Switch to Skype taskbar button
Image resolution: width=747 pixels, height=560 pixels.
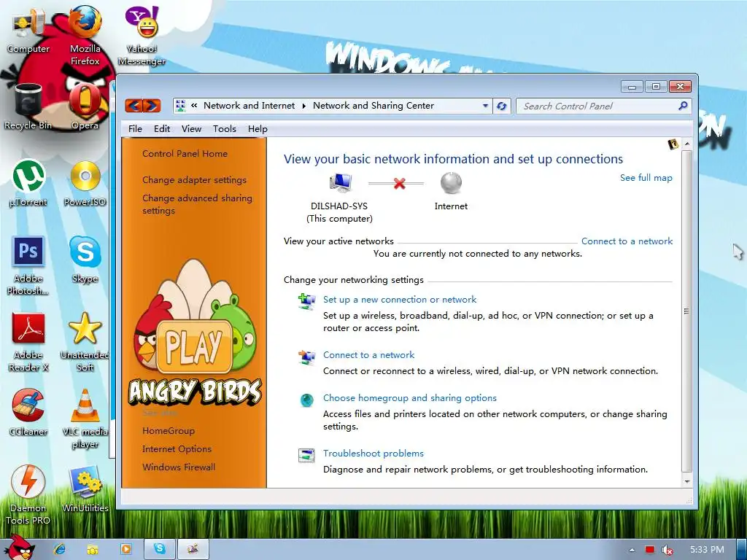tap(160, 549)
